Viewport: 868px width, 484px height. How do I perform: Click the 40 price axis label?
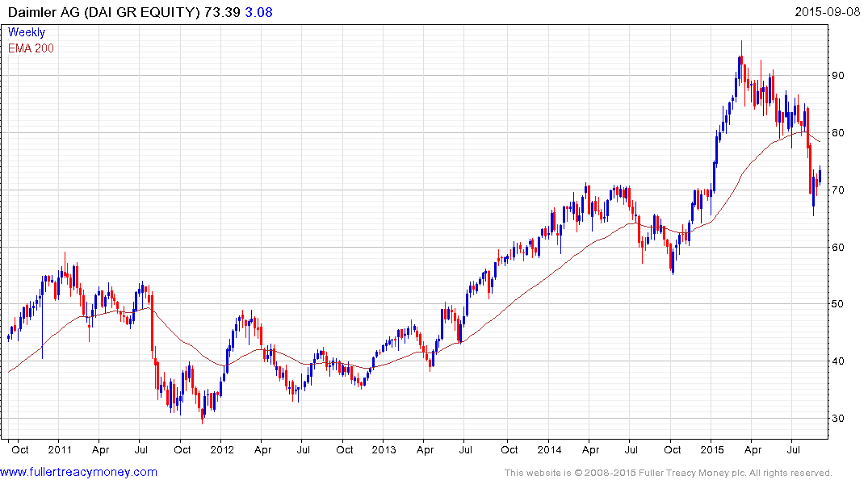tap(838, 361)
